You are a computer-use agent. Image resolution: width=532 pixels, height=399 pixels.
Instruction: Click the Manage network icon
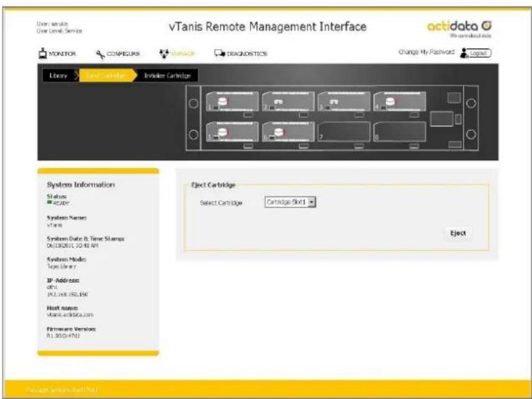coord(164,53)
